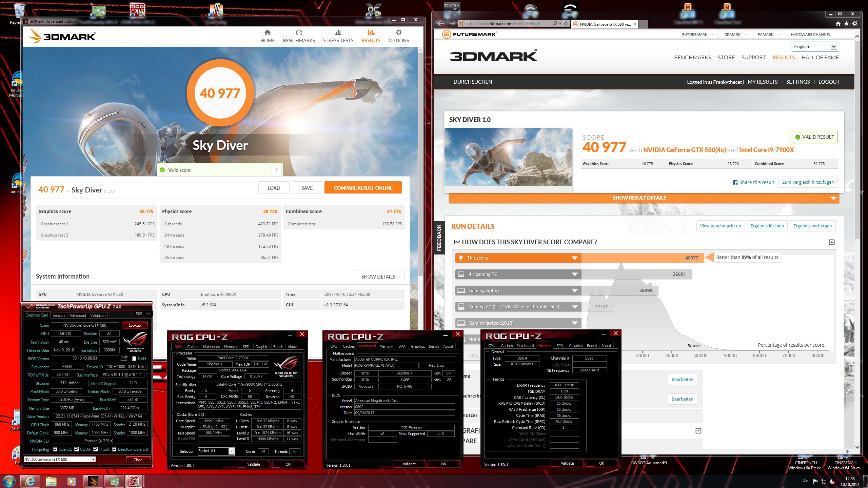
Task: Refresh the 3dmark.com page
Action: (x=566, y=24)
